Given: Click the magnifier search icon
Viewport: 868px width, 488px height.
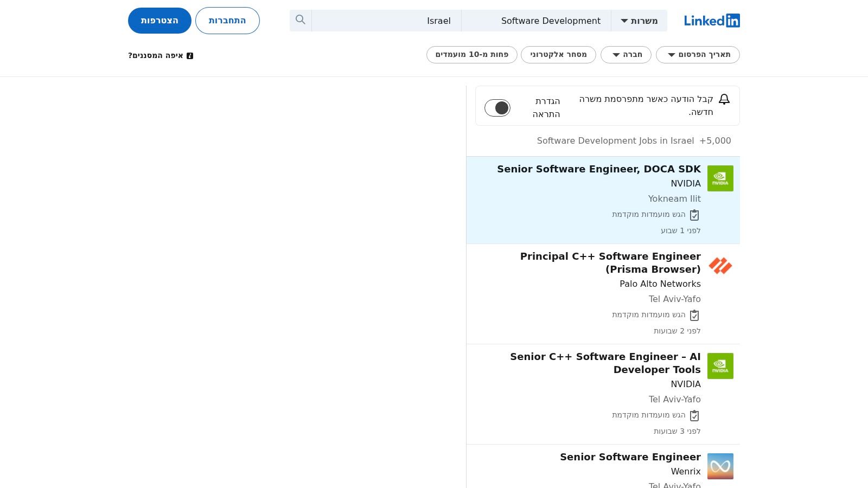Looking at the screenshot, I should tap(301, 20).
